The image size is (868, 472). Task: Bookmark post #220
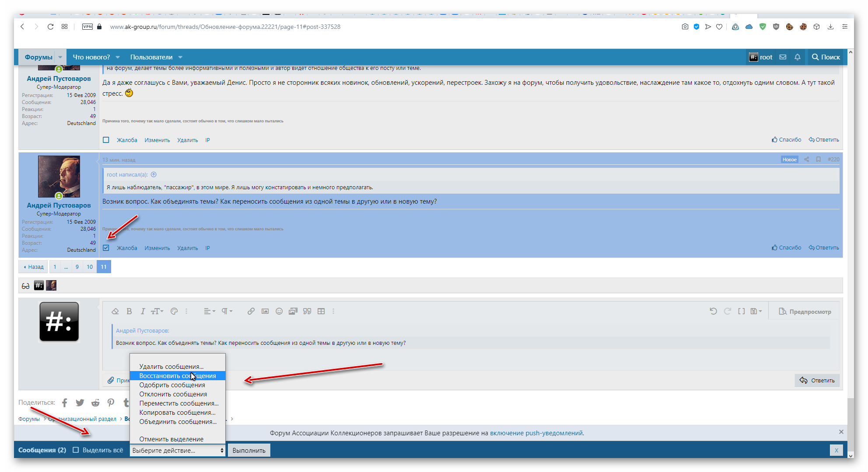818,160
